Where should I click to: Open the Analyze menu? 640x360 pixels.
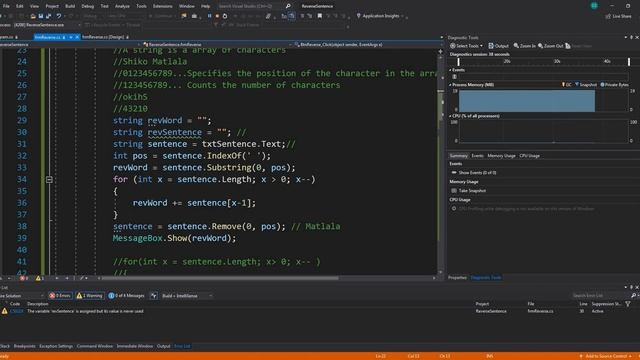click(122, 6)
